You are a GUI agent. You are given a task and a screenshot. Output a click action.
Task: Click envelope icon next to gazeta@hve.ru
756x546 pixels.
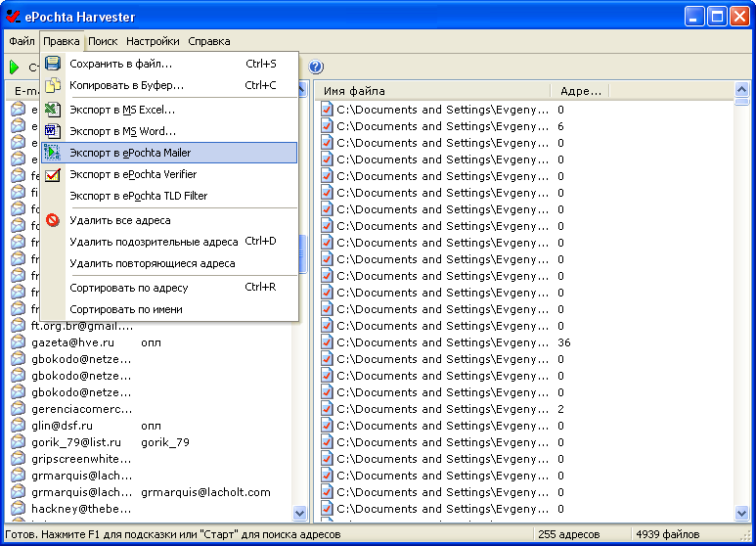click(x=18, y=342)
